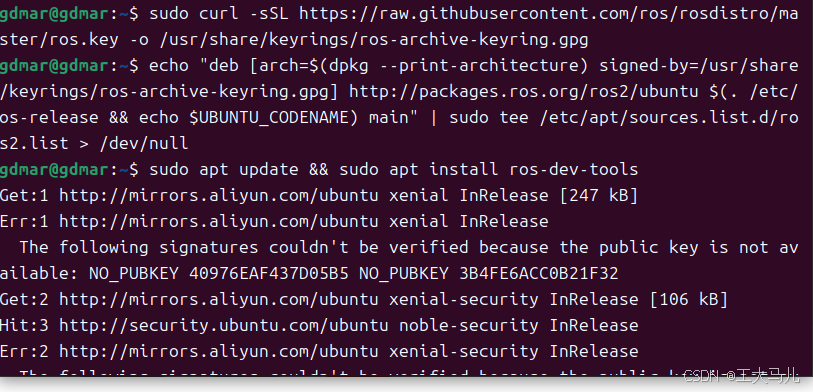Click the ros-dev-tools package name

coord(573,170)
